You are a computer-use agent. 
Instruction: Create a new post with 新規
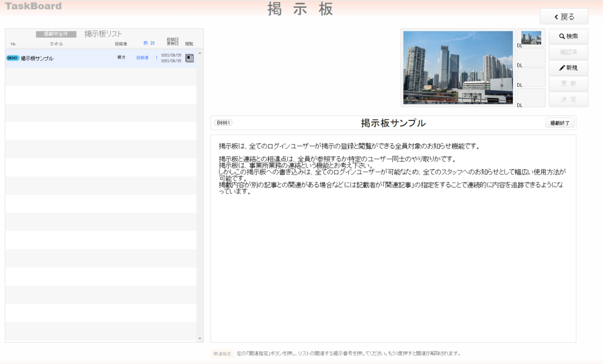[568, 68]
